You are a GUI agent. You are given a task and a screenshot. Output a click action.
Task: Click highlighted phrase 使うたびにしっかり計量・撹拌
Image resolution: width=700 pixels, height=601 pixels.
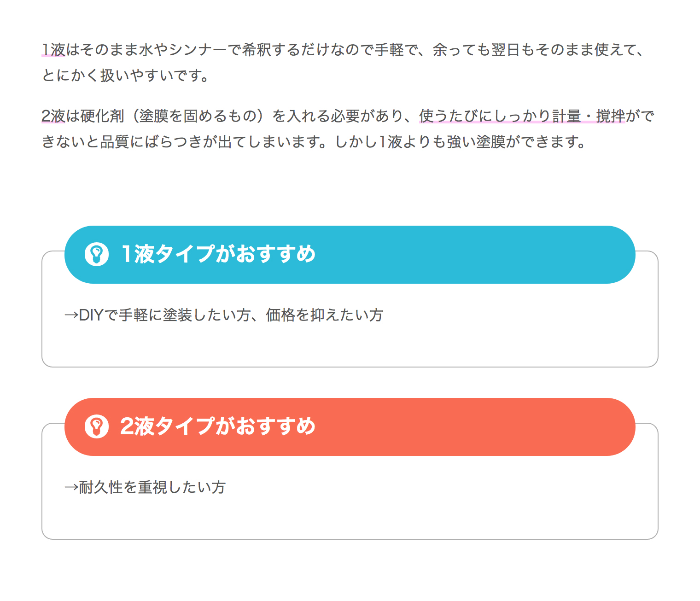point(522,116)
